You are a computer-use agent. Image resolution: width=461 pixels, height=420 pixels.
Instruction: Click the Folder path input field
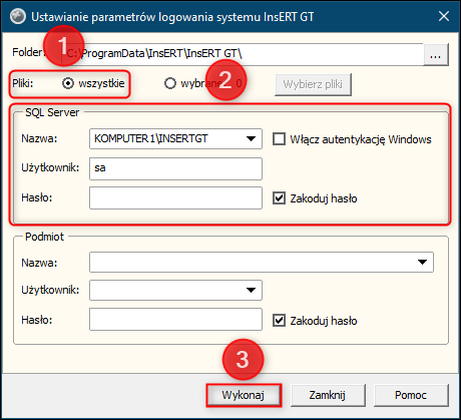pos(242,54)
